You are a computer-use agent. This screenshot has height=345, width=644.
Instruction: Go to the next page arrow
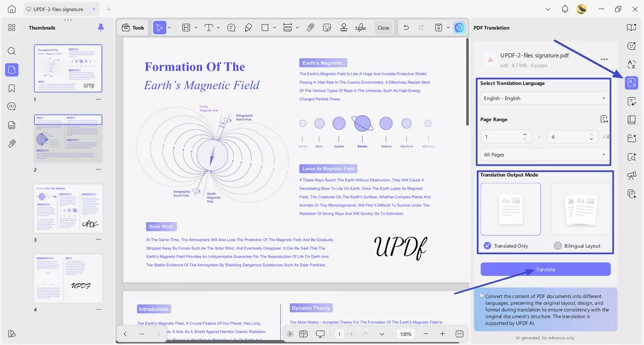click(x=382, y=334)
